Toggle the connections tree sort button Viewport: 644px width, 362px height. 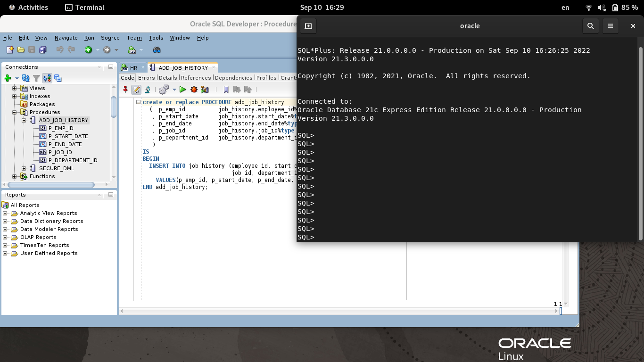[x=47, y=78]
